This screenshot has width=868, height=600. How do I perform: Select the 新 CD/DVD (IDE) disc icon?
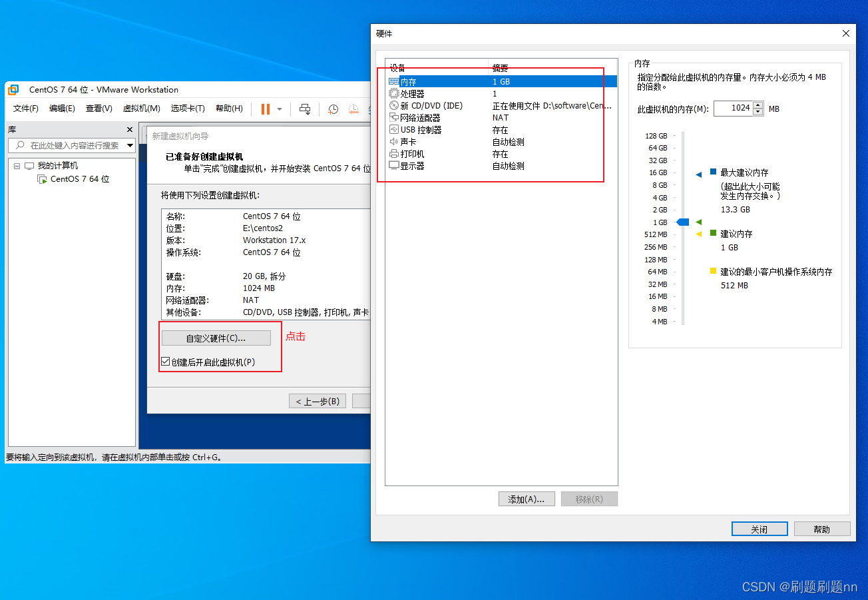[394, 106]
